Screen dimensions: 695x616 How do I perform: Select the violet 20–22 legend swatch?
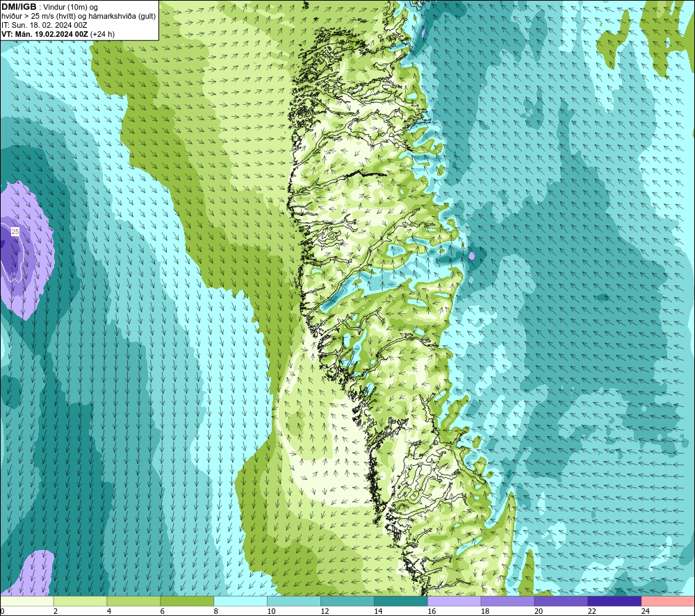pyautogui.click(x=561, y=601)
